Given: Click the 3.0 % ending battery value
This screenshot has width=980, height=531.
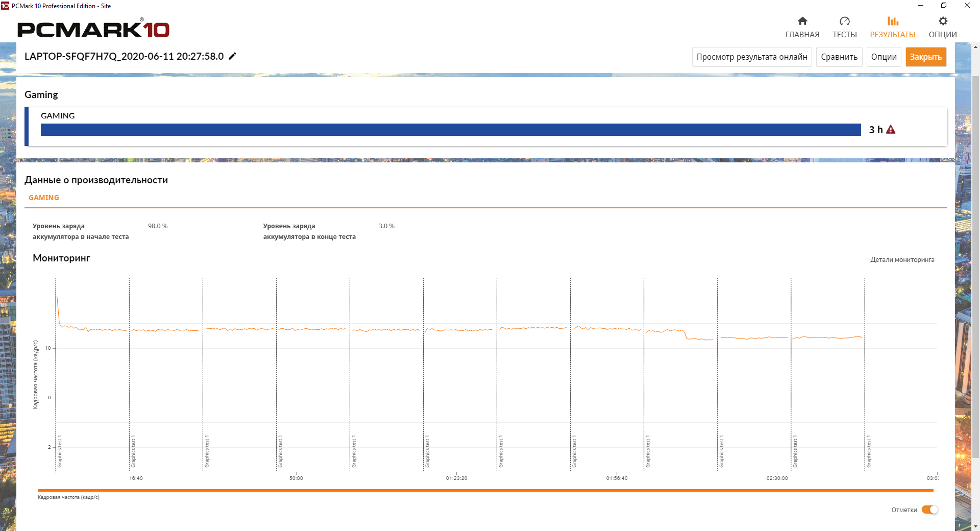Looking at the screenshot, I should point(386,226).
